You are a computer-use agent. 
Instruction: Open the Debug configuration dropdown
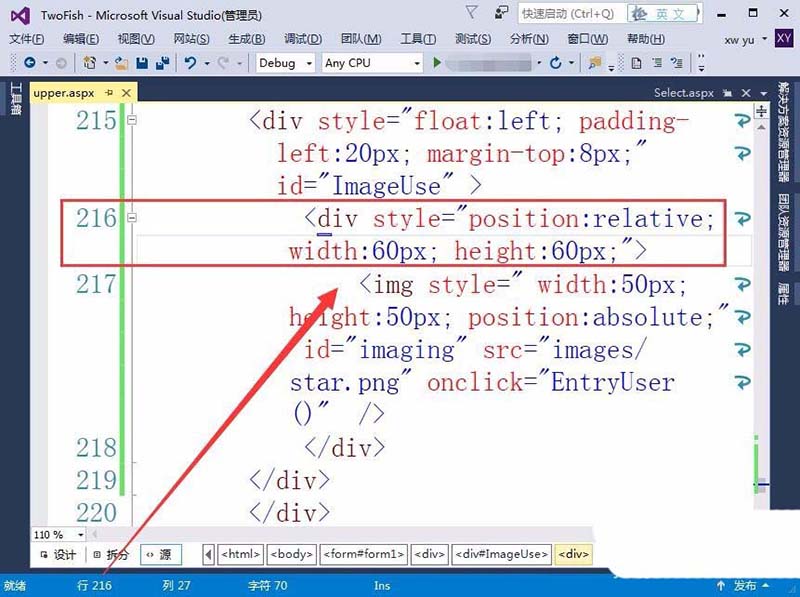(286, 63)
